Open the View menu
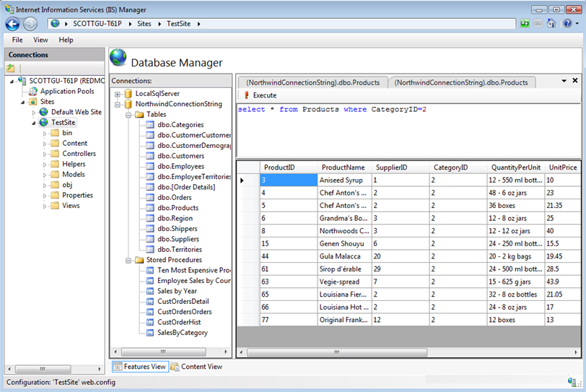The width and height of the screenshot is (586, 392). click(40, 40)
